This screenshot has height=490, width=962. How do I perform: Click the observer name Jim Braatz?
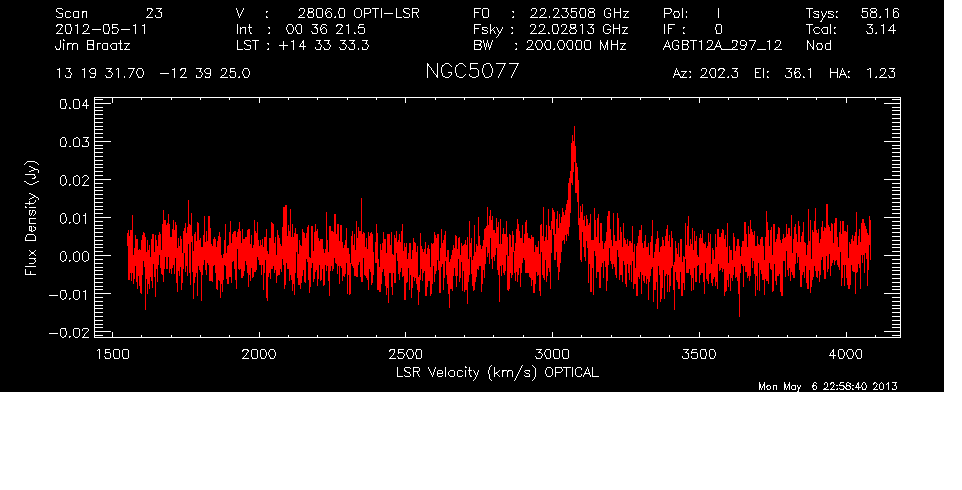tap(93, 46)
